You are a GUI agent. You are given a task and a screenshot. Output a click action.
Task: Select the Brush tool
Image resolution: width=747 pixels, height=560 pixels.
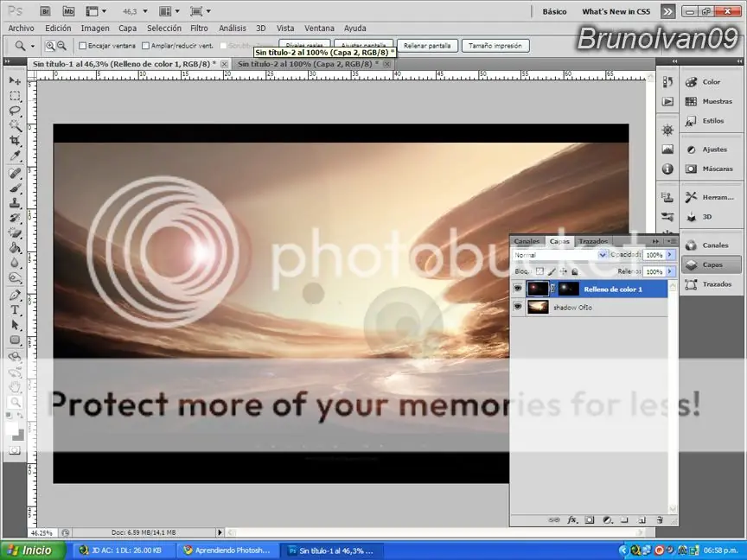click(15, 188)
